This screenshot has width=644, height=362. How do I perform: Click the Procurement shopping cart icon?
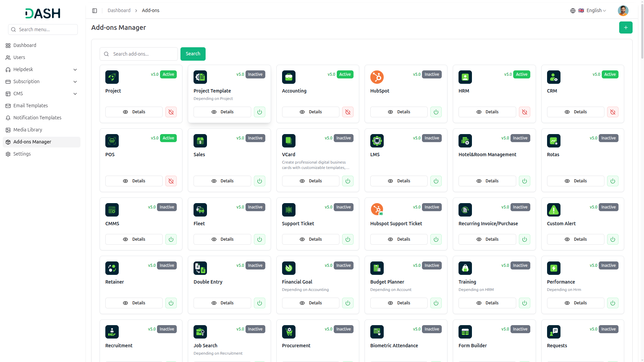pyautogui.click(x=288, y=332)
